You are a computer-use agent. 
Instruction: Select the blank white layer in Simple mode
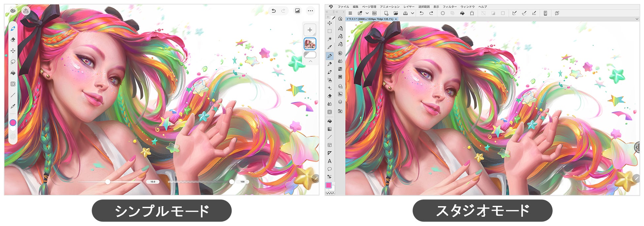point(310,55)
